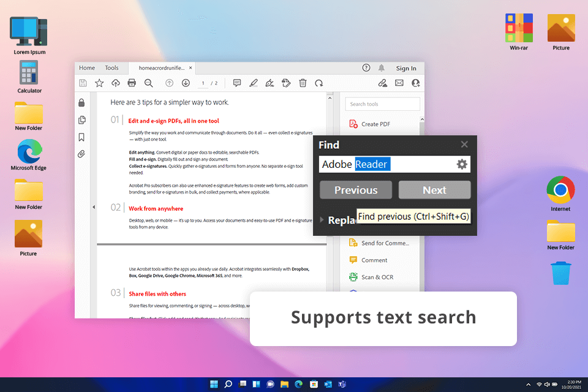Select Lorem Ipsum computer desktop icon
Image resolution: width=588 pixels, height=392 pixels.
(x=29, y=36)
